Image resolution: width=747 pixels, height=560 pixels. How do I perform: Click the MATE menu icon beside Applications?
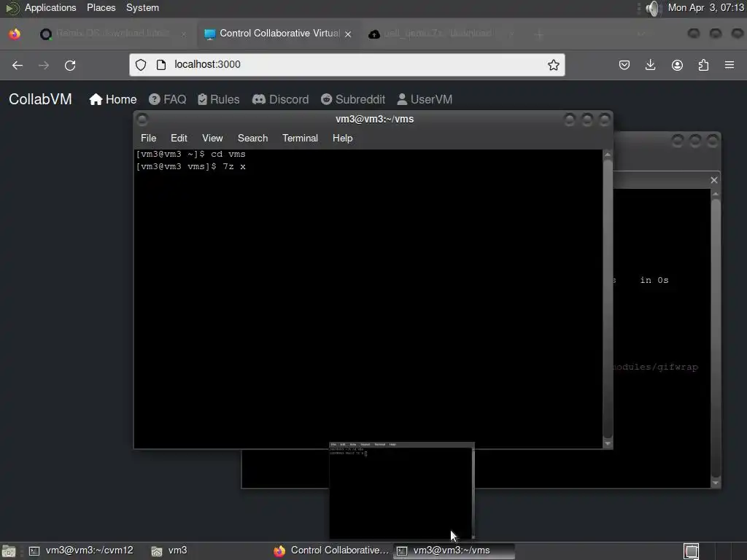12,8
